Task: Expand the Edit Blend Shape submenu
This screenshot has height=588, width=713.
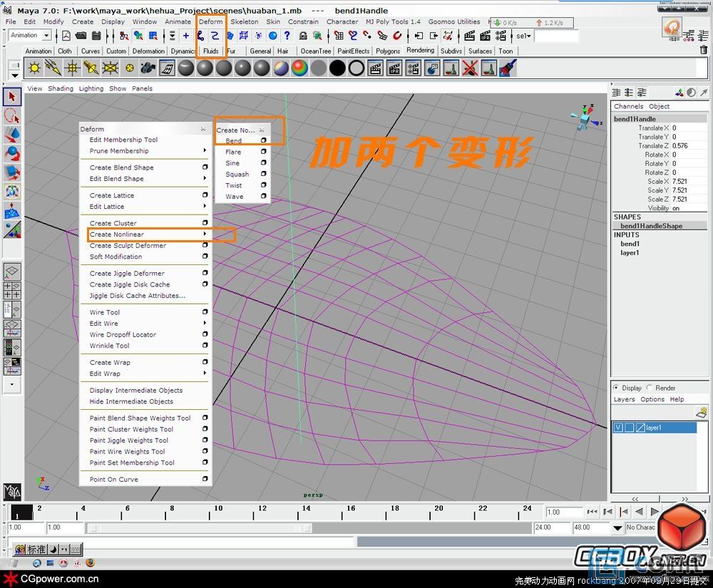Action: (205, 178)
